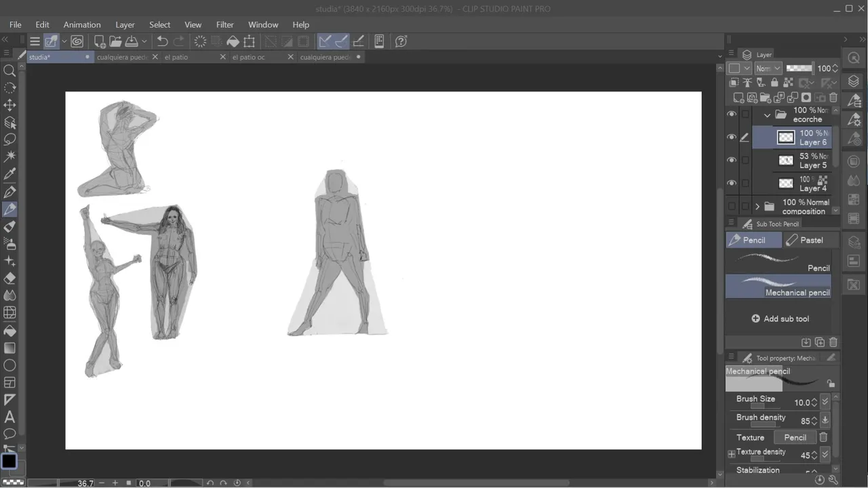Delete layer using Layer panel trash icon
Image resolution: width=868 pixels, height=488 pixels.
(833, 98)
